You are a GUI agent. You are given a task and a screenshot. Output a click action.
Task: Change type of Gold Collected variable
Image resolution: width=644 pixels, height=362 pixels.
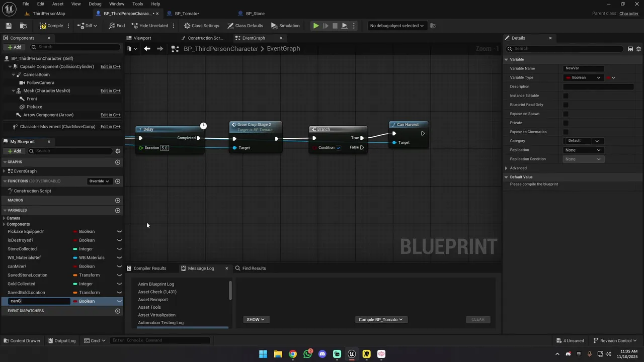[x=84, y=284]
